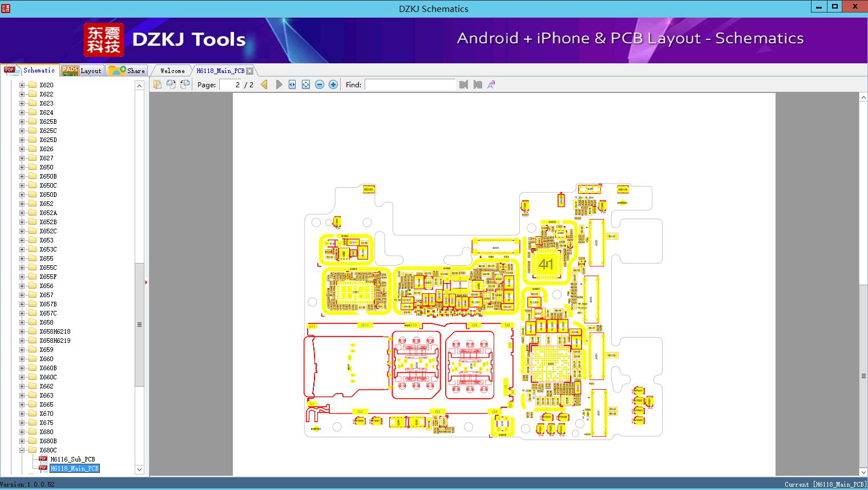Expand the X658H6219 folder
This screenshot has height=490, width=868.
pos(22,341)
